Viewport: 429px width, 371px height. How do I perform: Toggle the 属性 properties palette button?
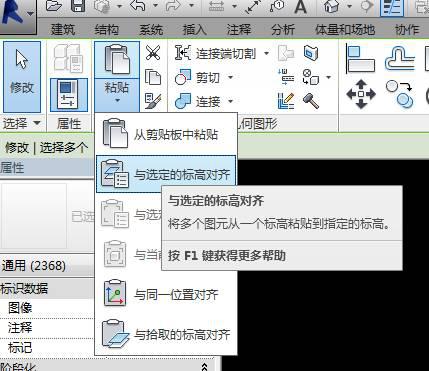point(69,95)
